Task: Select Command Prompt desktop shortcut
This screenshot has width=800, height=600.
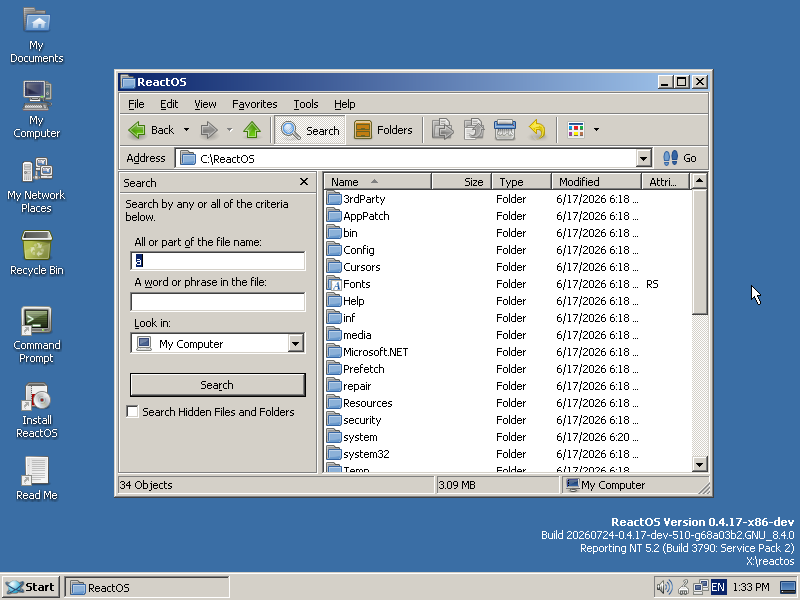Action: coord(37,335)
